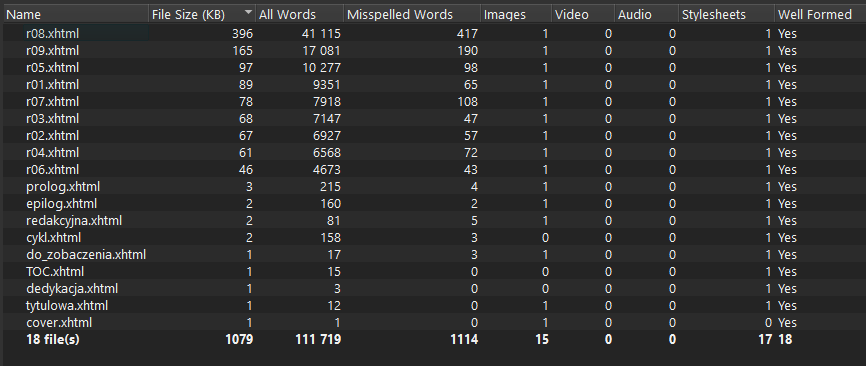Image resolution: width=866 pixels, height=366 pixels.
Task: Sort by All Words column header
Action: [299, 15]
